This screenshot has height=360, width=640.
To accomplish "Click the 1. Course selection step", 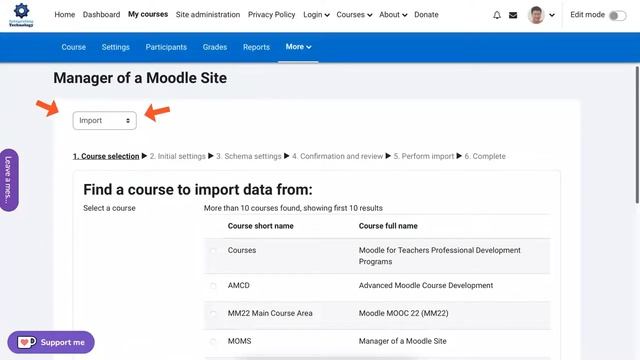I will click(106, 156).
